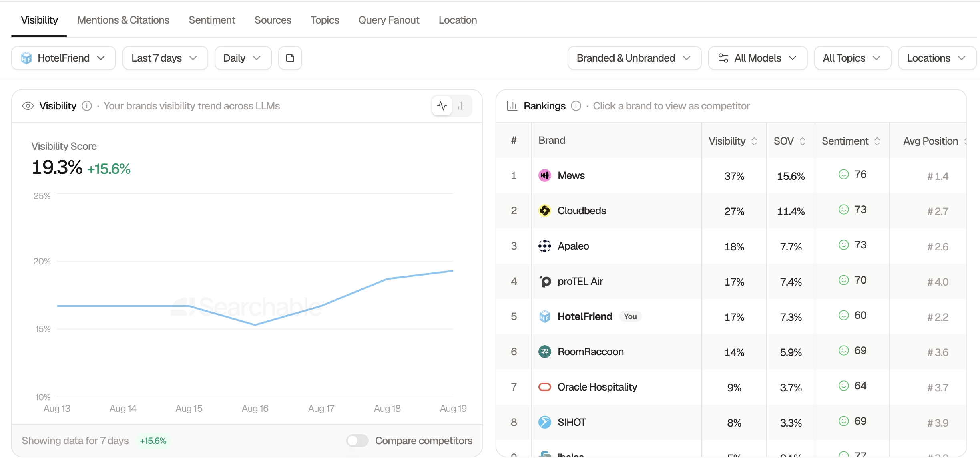Screen dimensions: 980x467
Task: Select proTEL Air as competitor
Action: point(580,281)
